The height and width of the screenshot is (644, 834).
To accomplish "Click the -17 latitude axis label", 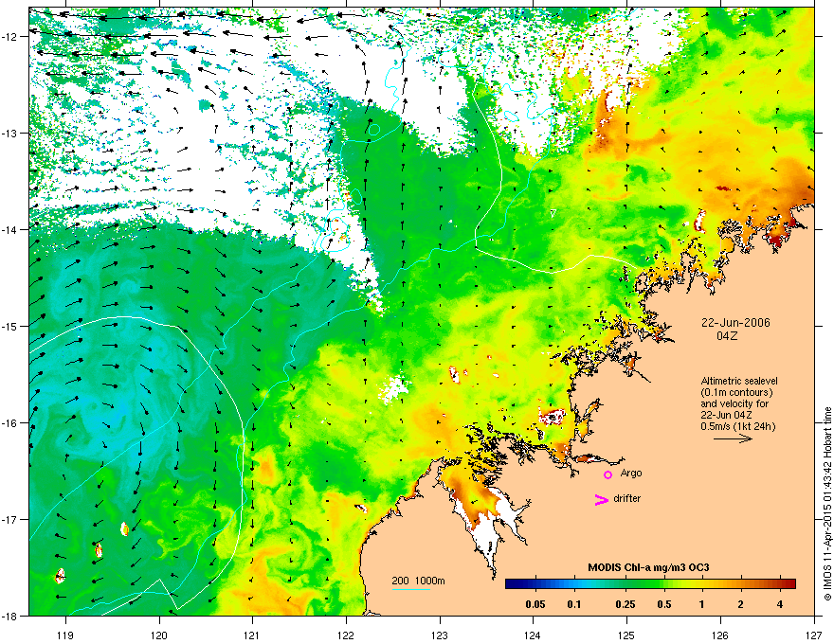I will point(10,519).
